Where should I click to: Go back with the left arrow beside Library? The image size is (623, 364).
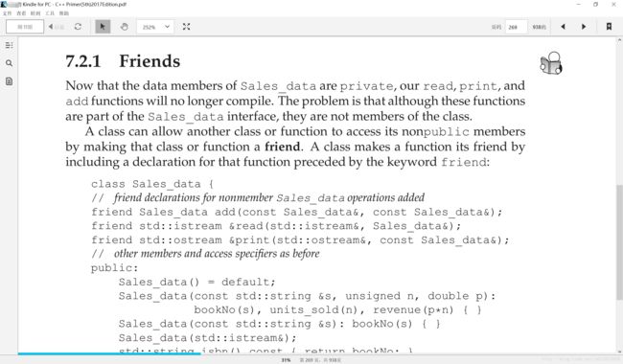56,27
